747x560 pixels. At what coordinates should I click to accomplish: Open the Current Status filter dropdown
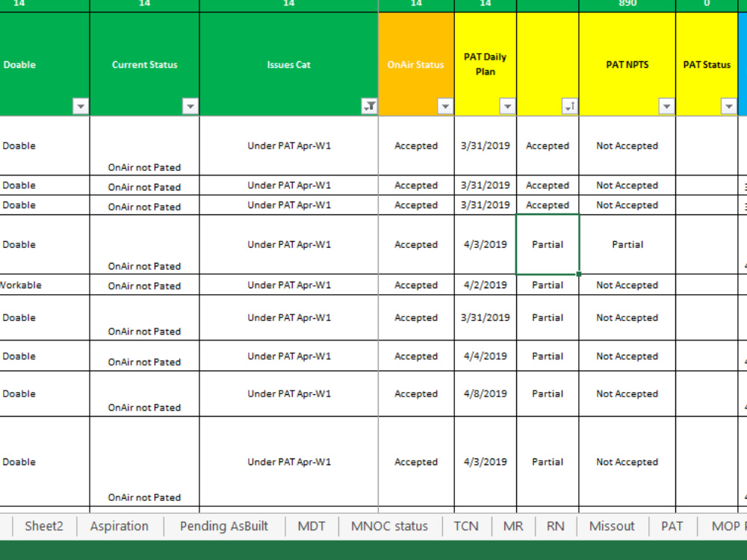(x=190, y=106)
